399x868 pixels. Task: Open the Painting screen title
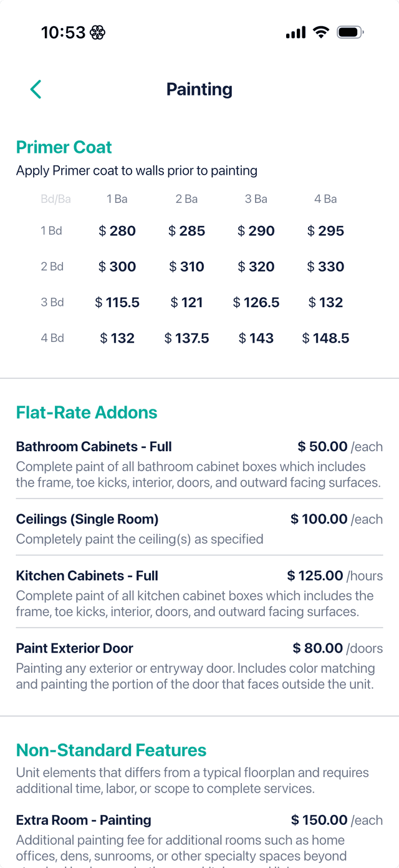tap(199, 89)
